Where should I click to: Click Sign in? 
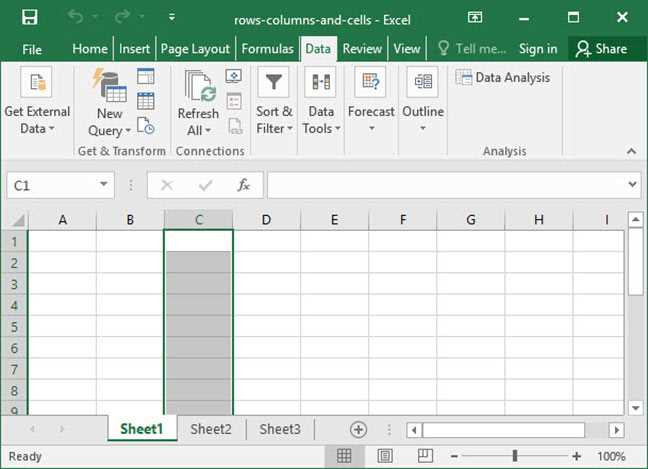click(538, 49)
